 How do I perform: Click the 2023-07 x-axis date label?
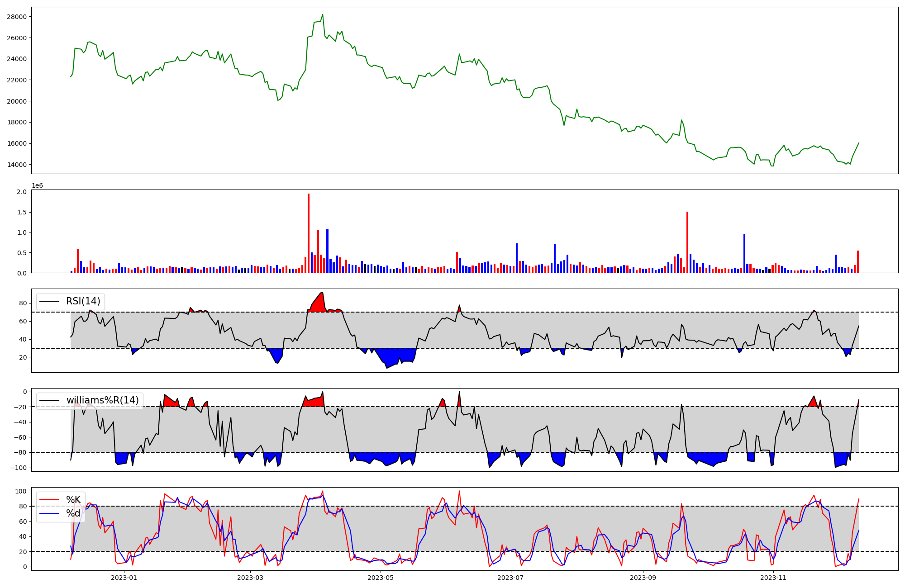click(x=511, y=578)
